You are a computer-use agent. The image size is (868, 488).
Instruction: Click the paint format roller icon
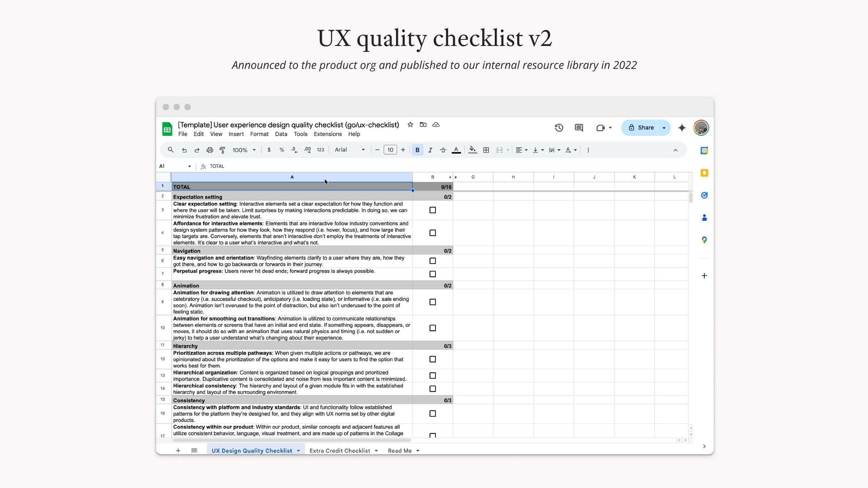(x=222, y=150)
